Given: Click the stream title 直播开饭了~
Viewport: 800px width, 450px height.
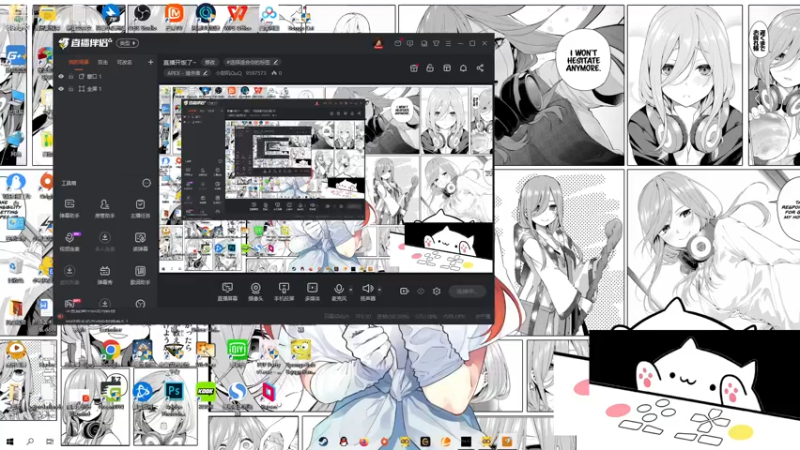Looking at the screenshot, I should [x=180, y=62].
